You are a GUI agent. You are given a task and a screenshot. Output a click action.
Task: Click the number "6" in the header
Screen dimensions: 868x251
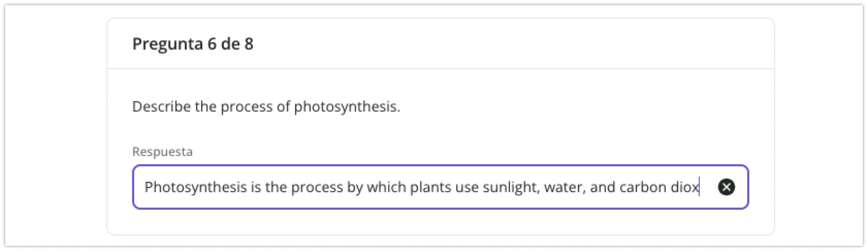pos(212,44)
